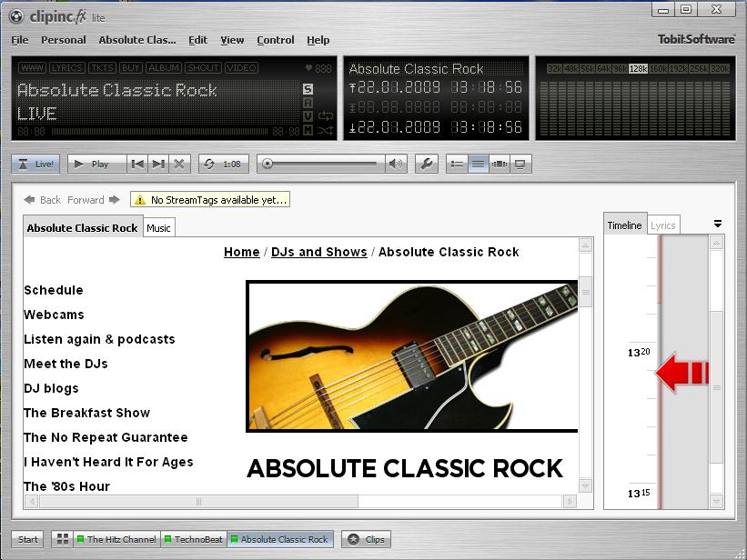Click the volume slider track

pos(320,164)
